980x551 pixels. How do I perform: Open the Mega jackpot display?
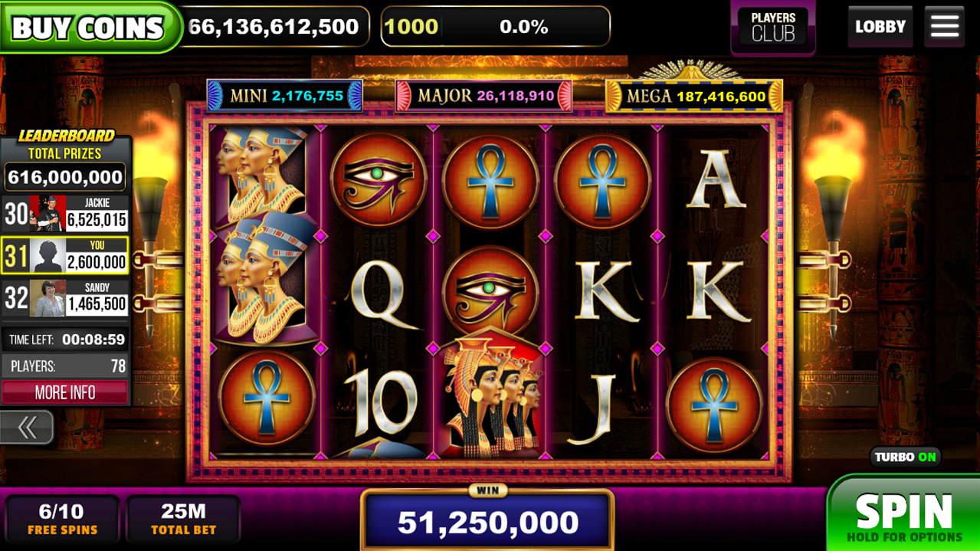pyautogui.click(x=694, y=97)
